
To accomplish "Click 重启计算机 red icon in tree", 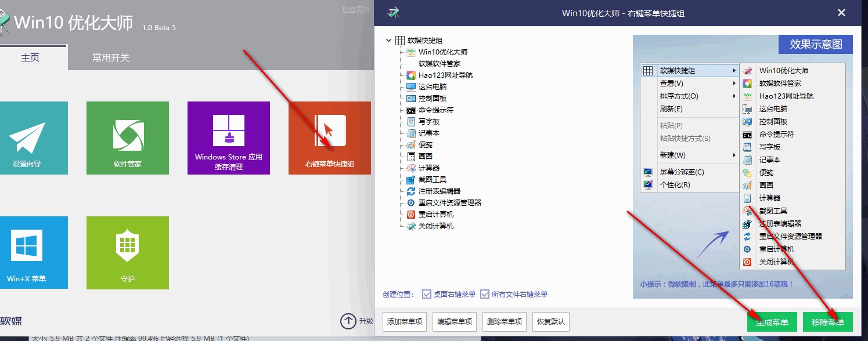I will (411, 215).
